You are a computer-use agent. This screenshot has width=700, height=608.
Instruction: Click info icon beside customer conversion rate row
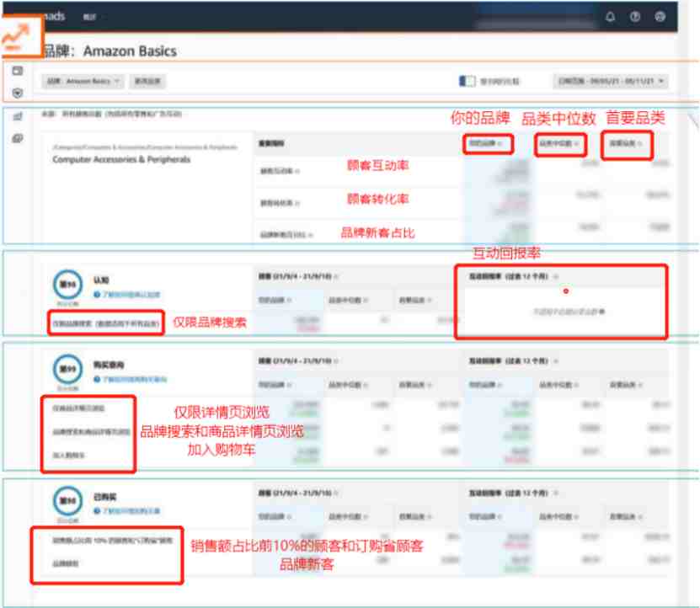297,203
